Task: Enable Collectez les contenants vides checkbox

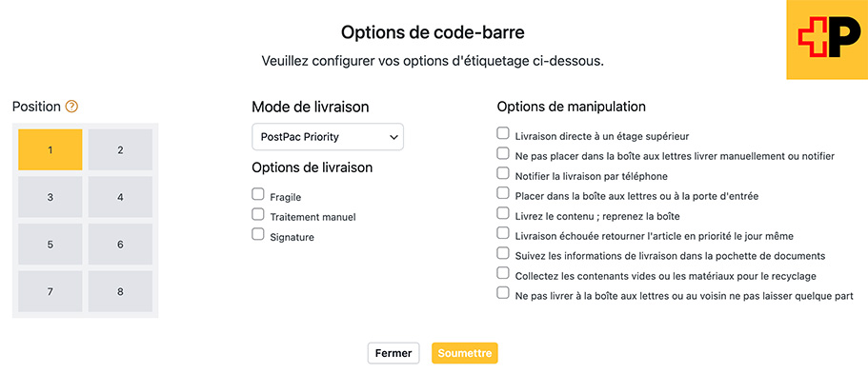Action: (x=503, y=273)
